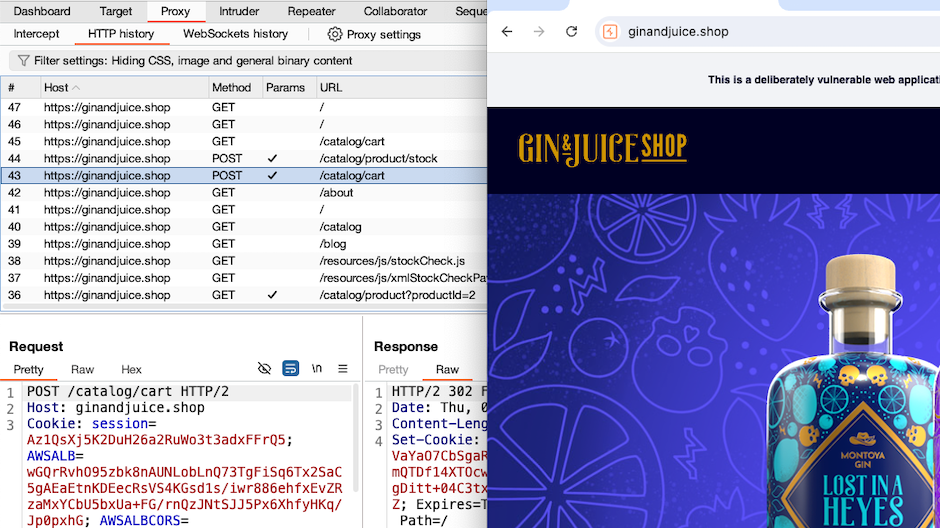Select the HTTP history sub-tab
This screenshot has width=940, height=528.
tap(121, 34)
